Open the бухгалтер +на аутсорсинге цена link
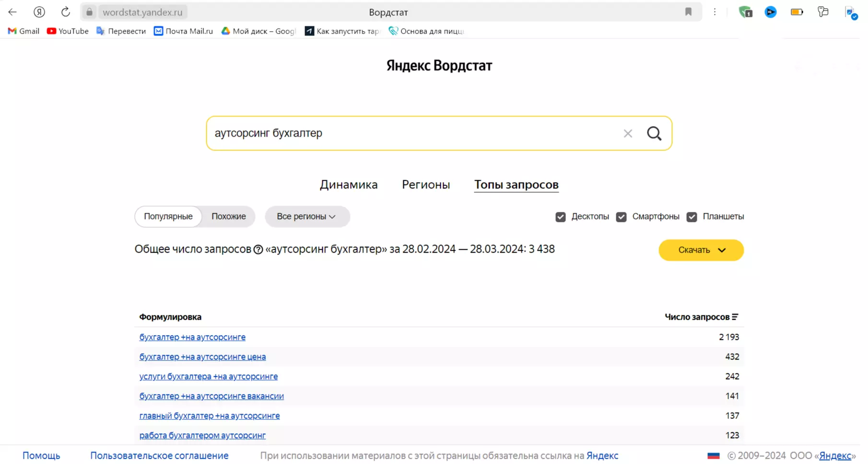This screenshot has width=868, height=464. click(202, 357)
